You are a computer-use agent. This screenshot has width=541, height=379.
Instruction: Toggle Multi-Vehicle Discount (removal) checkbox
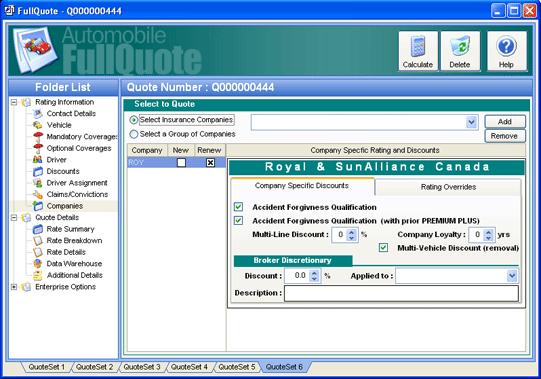tap(383, 247)
